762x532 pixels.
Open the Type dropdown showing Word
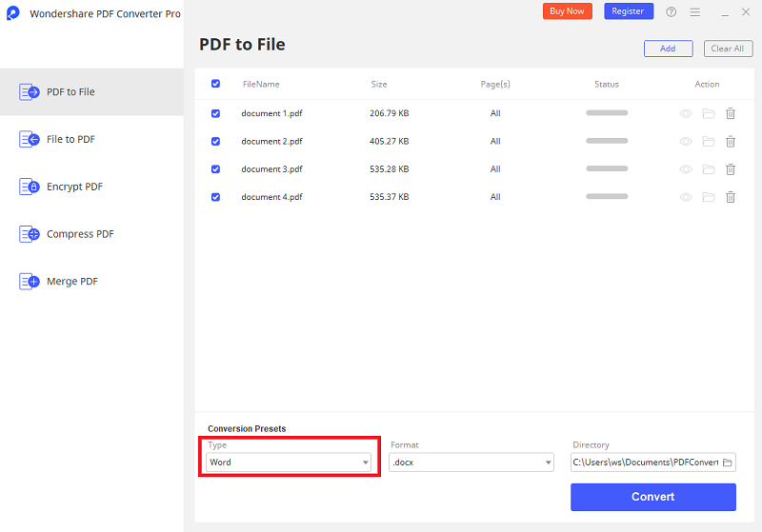tap(289, 463)
